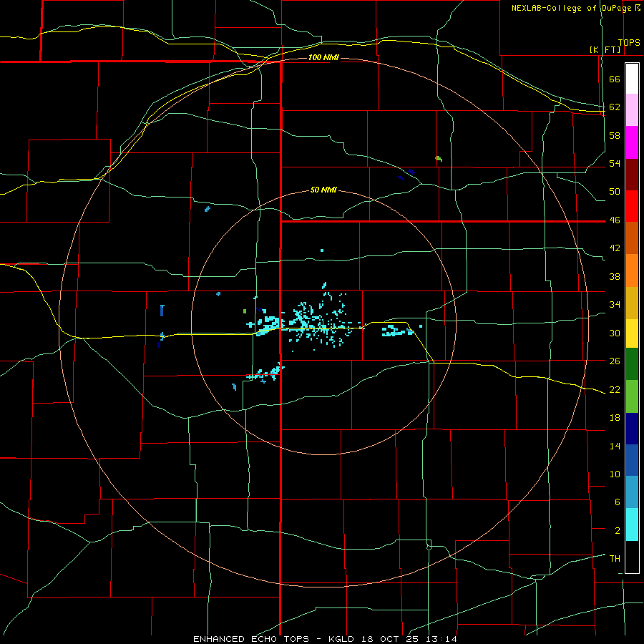
Task: Click the 66 legend value
Action: pos(615,79)
